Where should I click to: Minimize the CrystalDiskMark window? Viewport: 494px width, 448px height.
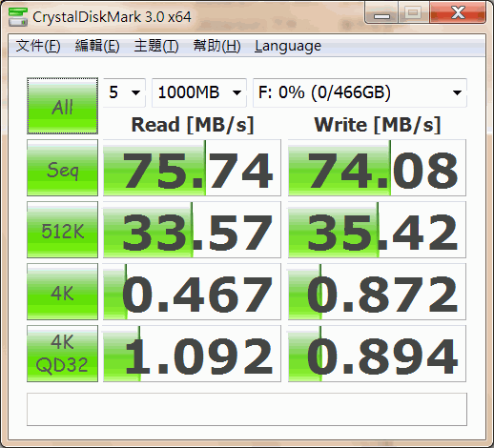tap(381, 13)
